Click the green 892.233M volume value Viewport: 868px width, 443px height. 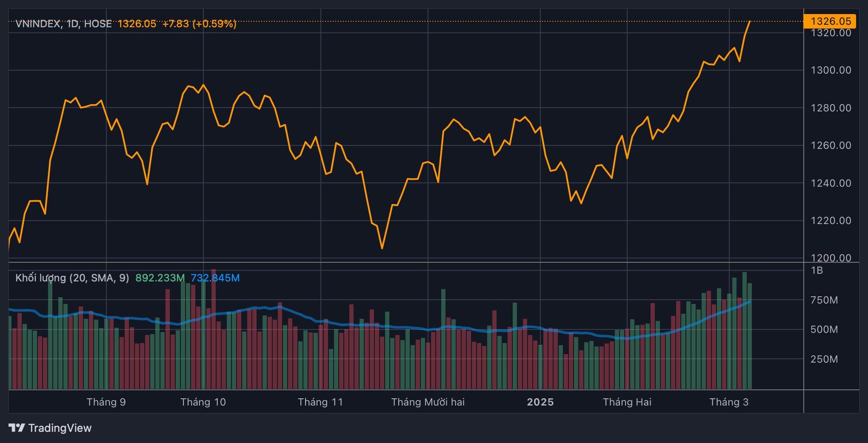tap(160, 278)
